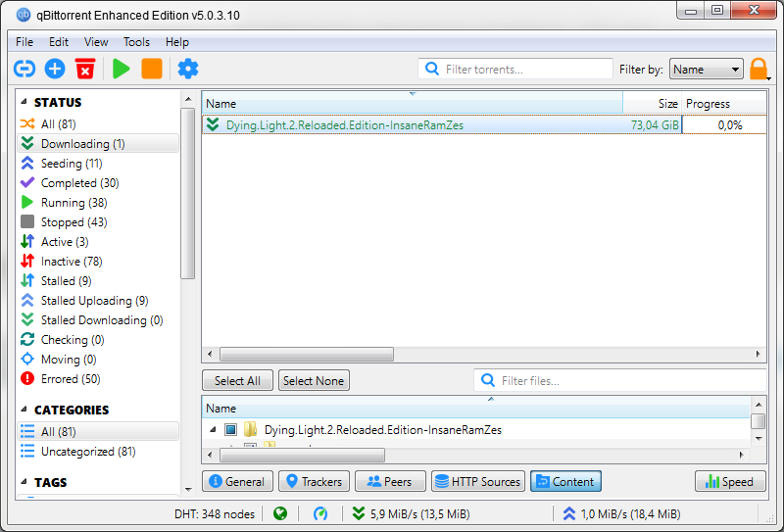The image size is (784, 532).
Task: Open Options with the gear icon
Action: tap(188, 69)
